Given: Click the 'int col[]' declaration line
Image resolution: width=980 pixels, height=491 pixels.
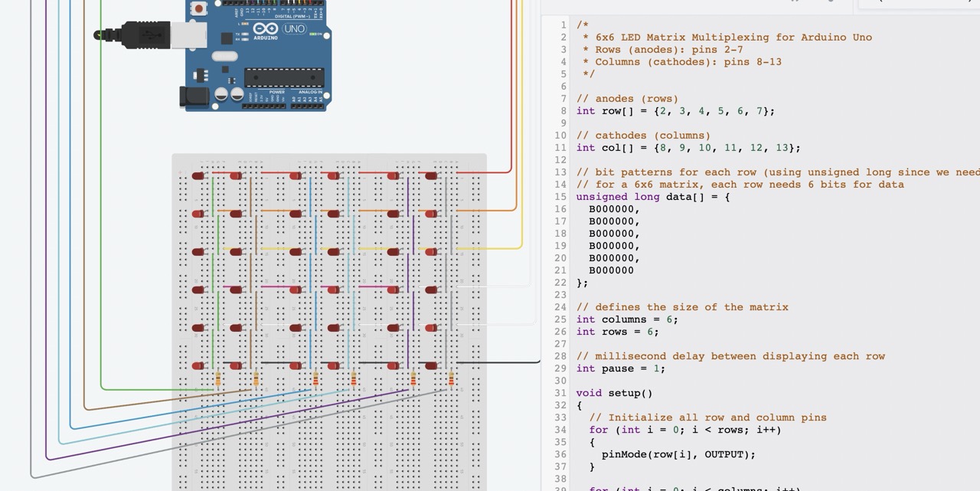Looking at the screenshot, I should click(688, 147).
